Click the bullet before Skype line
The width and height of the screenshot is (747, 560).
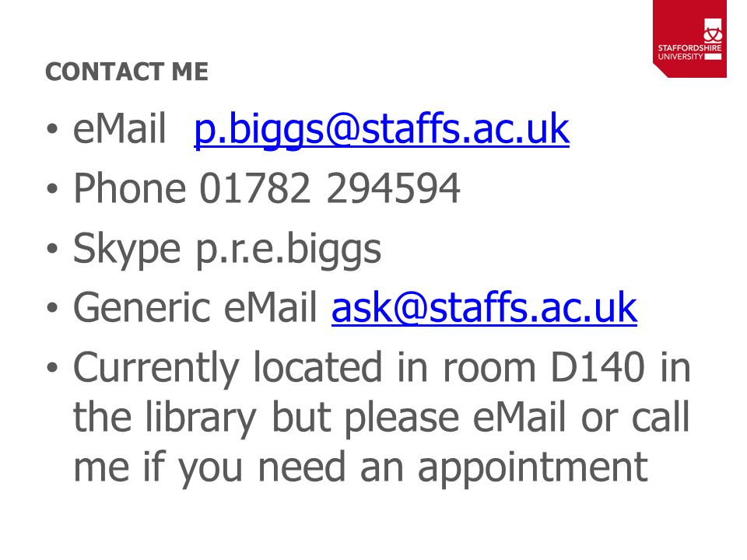(52, 249)
